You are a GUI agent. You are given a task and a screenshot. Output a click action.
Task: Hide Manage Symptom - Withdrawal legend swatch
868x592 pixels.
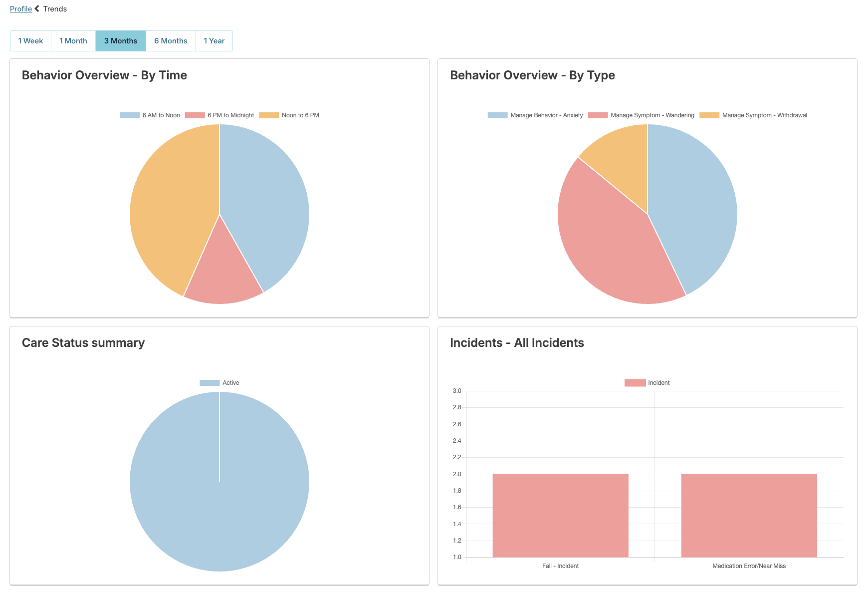pos(709,115)
